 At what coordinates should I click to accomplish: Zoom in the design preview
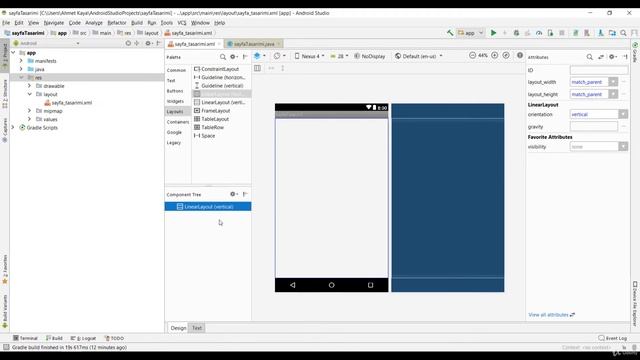494,55
